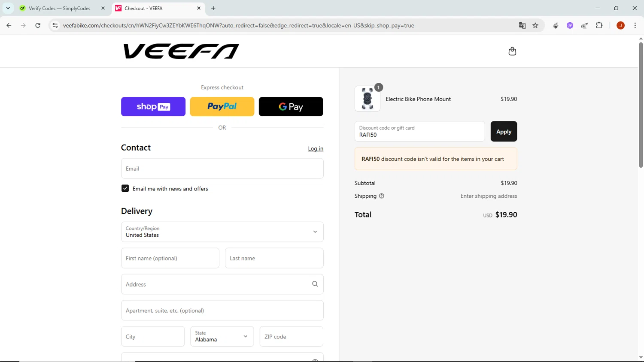Open a new browser tab
The image size is (644, 362).
click(x=213, y=8)
